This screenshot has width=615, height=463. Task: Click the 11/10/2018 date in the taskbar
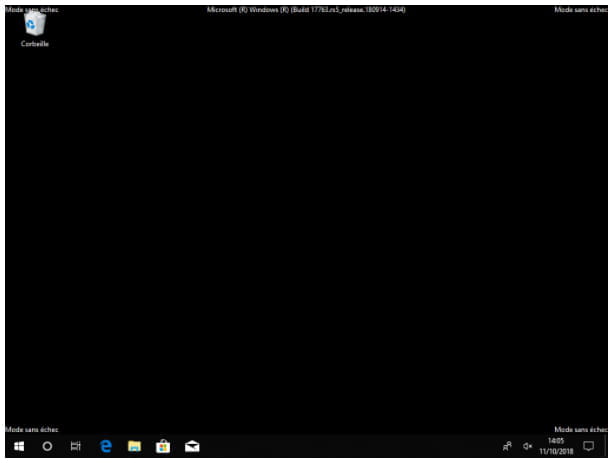[556, 451]
